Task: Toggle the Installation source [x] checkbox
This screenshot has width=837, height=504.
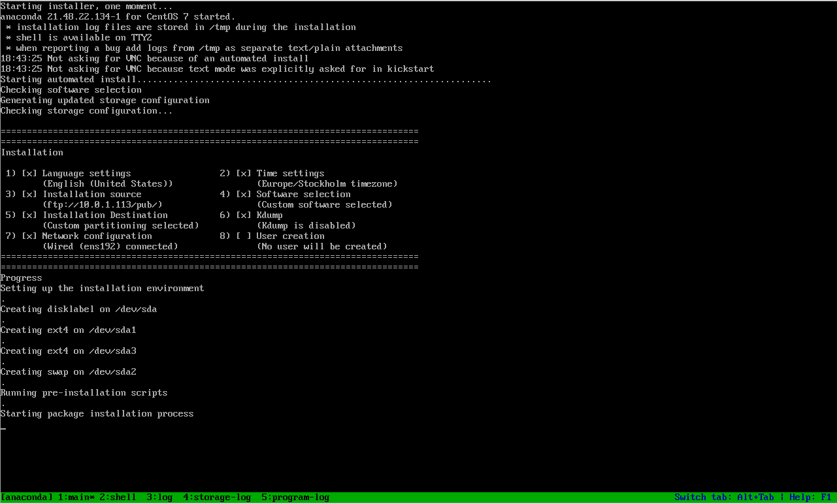Action: 29,195
